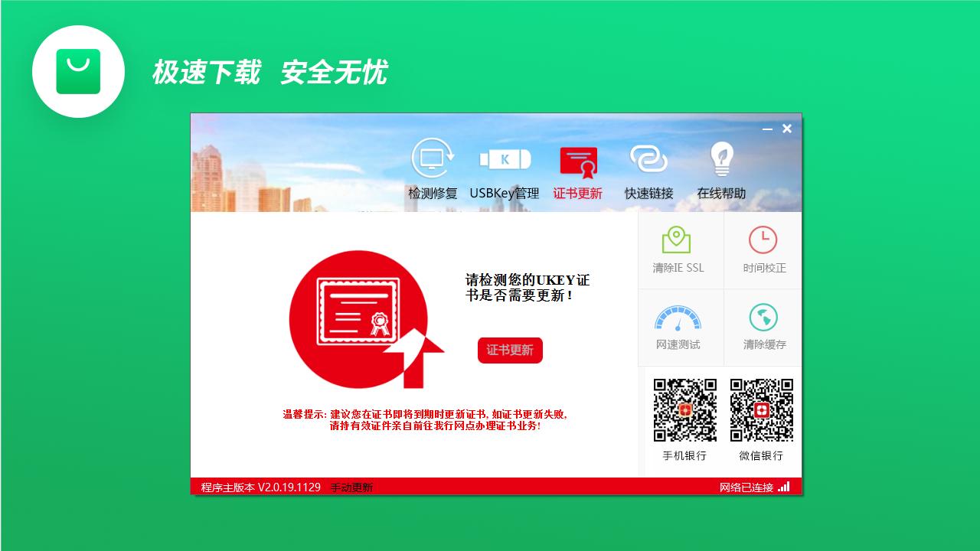Open 快速链接 using the chain link icon

click(649, 159)
